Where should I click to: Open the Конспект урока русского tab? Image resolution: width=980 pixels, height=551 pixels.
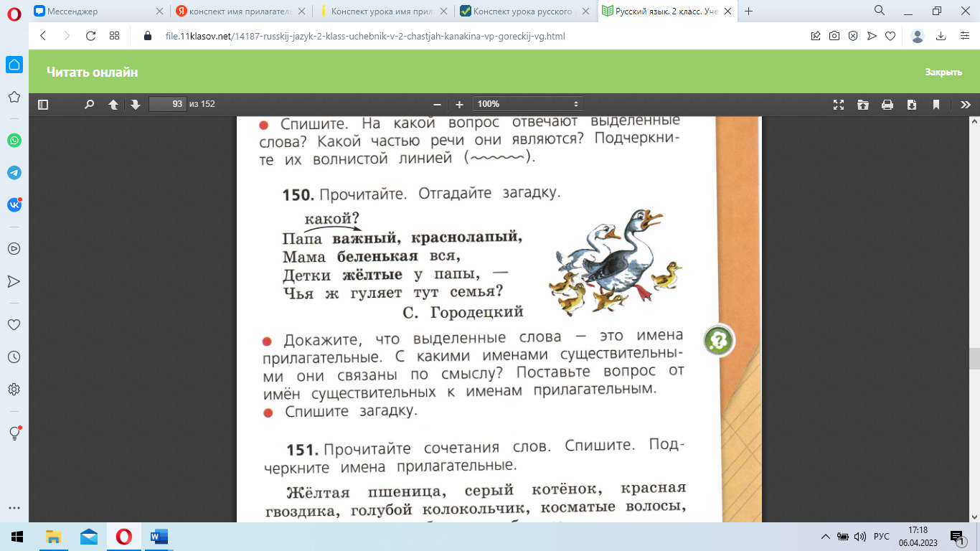click(524, 11)
